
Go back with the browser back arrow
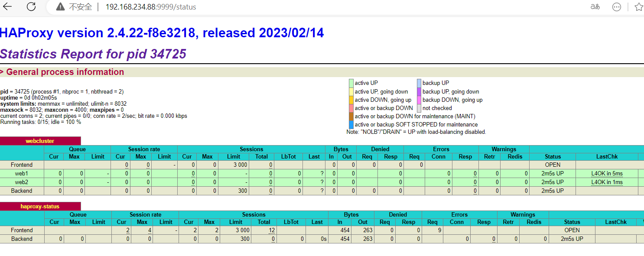pos(7,6)
